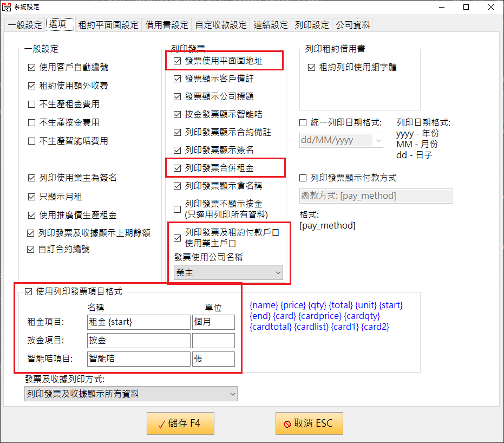504x443 pixels.
Task: Click the 儲存 F4 save button
Action: [180, 424]
